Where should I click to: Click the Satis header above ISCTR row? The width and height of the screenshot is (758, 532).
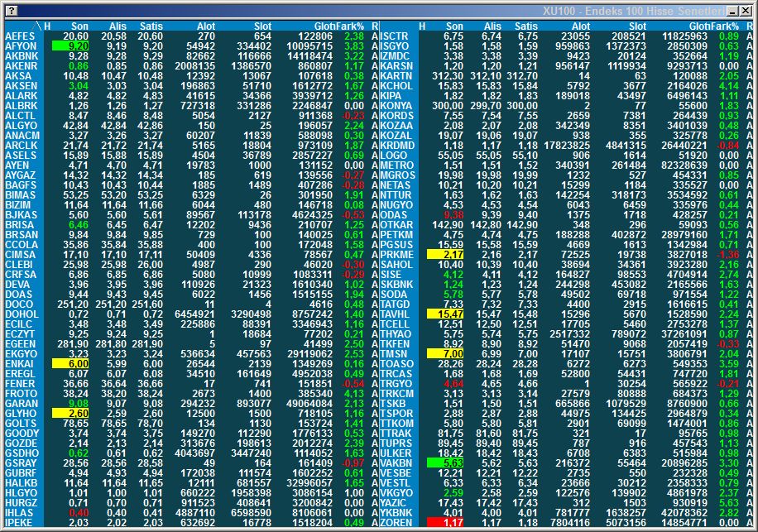click(526, 26)
